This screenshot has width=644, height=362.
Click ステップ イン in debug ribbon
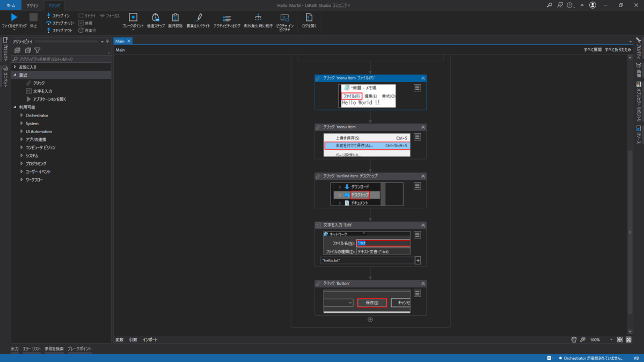57,16
